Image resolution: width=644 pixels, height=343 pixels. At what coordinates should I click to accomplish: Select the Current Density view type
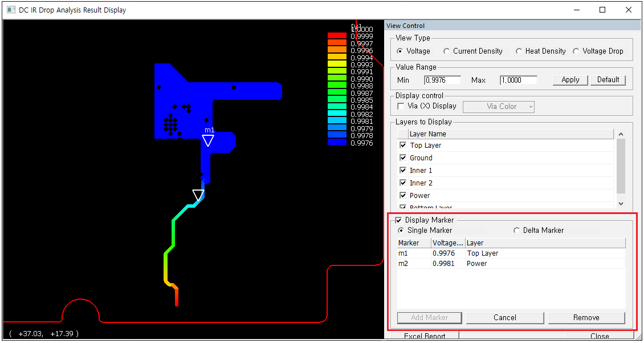(447, 51)
